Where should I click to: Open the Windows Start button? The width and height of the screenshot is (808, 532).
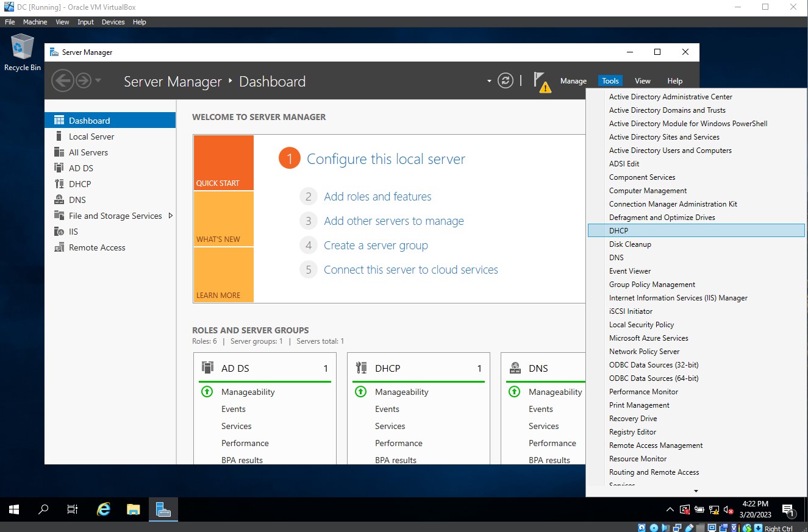(x=14, y=509)
